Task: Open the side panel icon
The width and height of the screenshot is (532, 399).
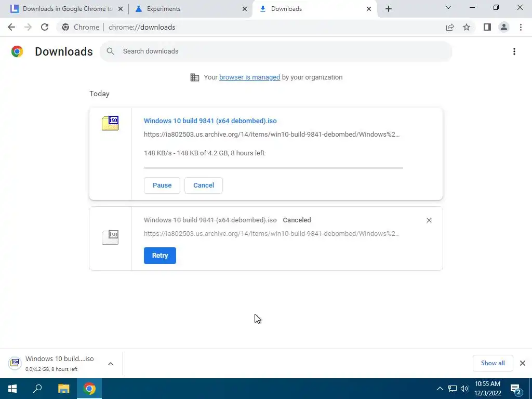Action: coord(487,27)
